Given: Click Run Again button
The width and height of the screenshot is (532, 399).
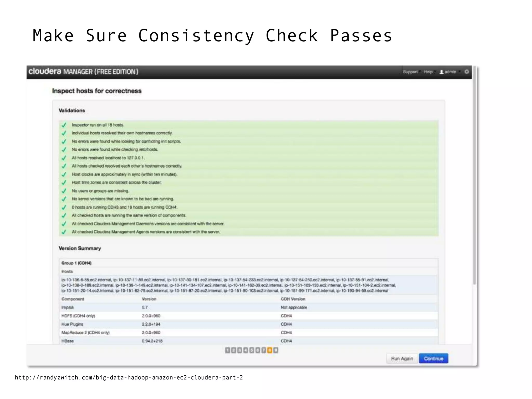Looking at the screenshot, I should click(402, 358).
